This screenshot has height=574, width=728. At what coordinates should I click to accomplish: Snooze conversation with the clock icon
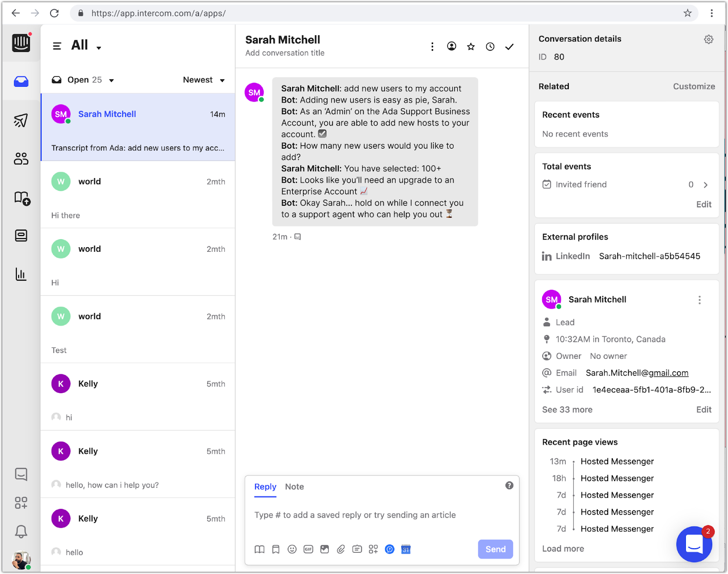[x=490, y=47]
